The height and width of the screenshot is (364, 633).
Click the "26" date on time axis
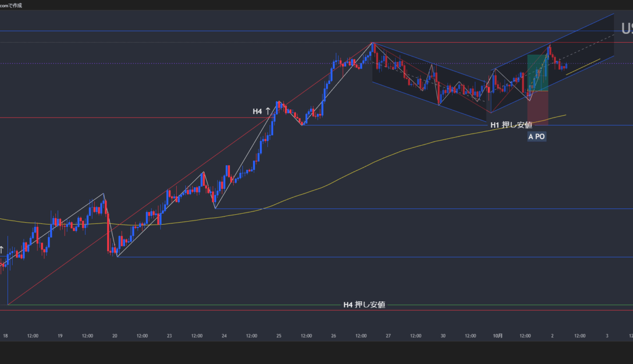click(333, 336)
